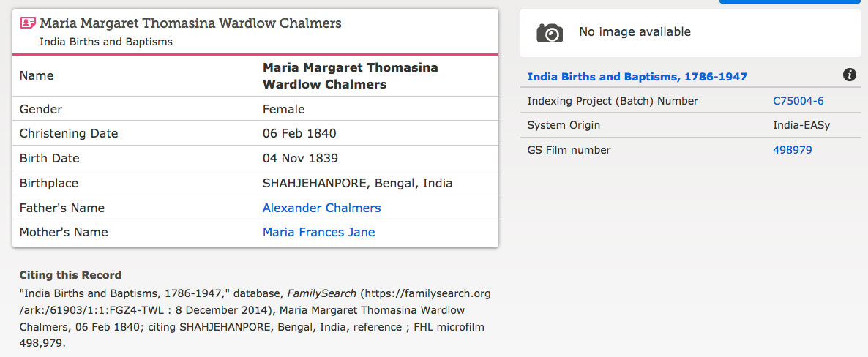Image resolution: width=868 pixels, height=357 pixels.
Task: Open mother Maria Frances Jane link
Action: pyautogui.click(x=318, y=232)
